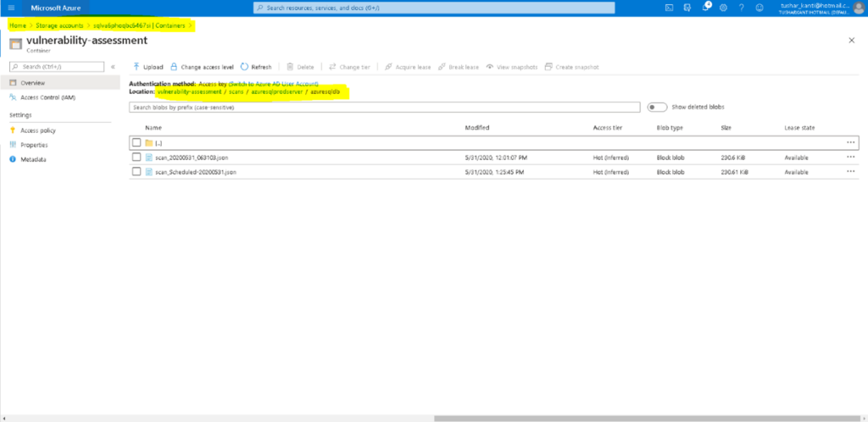Click the global search resources box

pyautogui.click(x=434, y=8)
